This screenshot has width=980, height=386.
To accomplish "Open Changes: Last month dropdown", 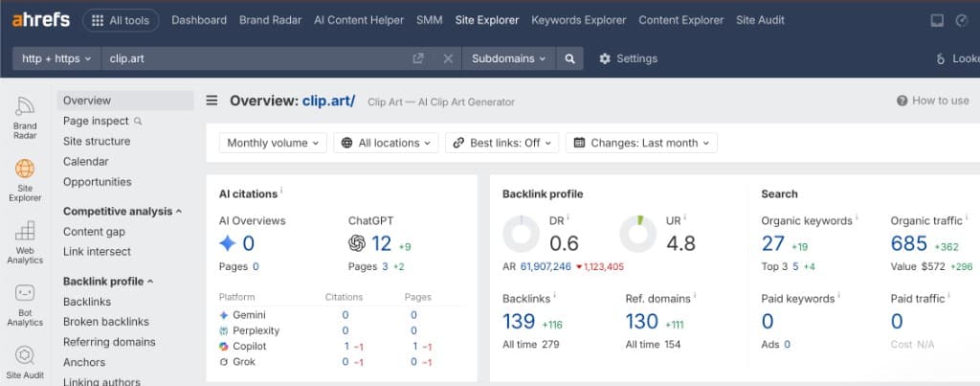I will pyautogui.click(x=641, y=143).
